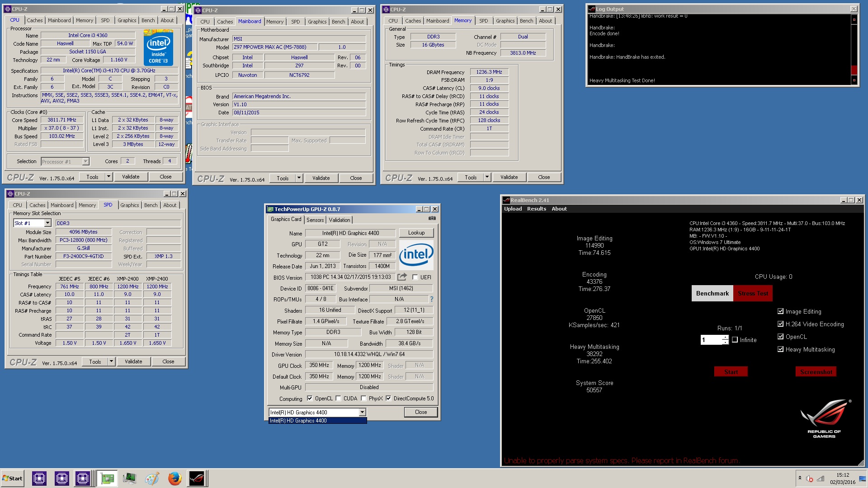Show hidden tray icons chevron
868x488 pixels.
pos(800,478)
